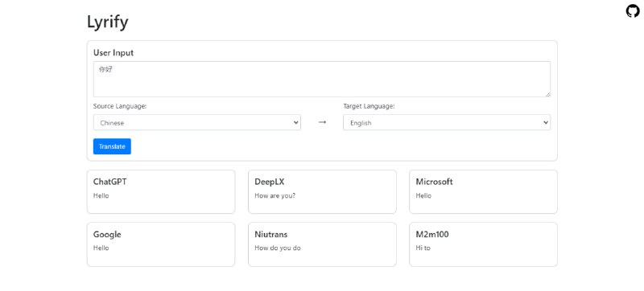
Task: Click the DeepLX card title
Action: tap(270, 182)
